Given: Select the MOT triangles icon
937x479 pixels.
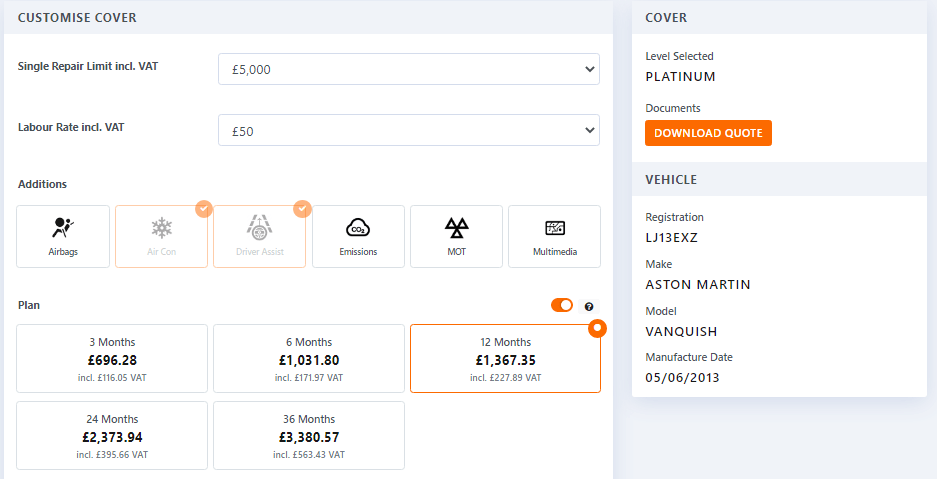Looking at the screenshot, I should [x=456, y=227].
